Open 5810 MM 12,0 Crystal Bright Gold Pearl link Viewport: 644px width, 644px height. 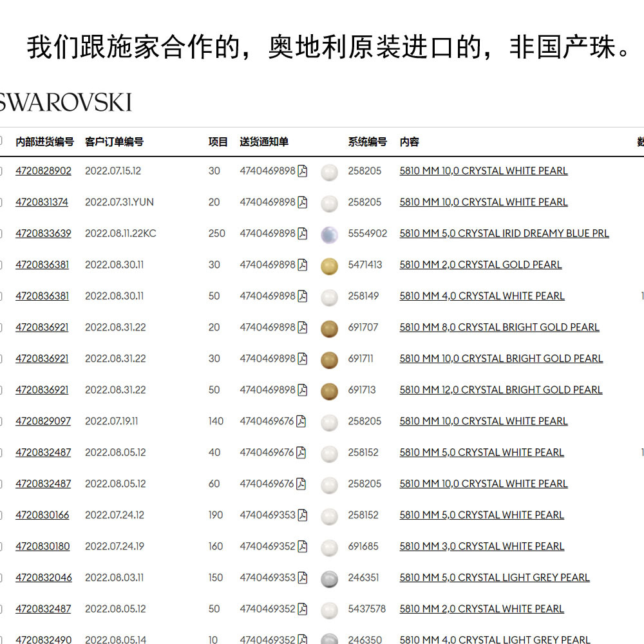pos(501,390)
